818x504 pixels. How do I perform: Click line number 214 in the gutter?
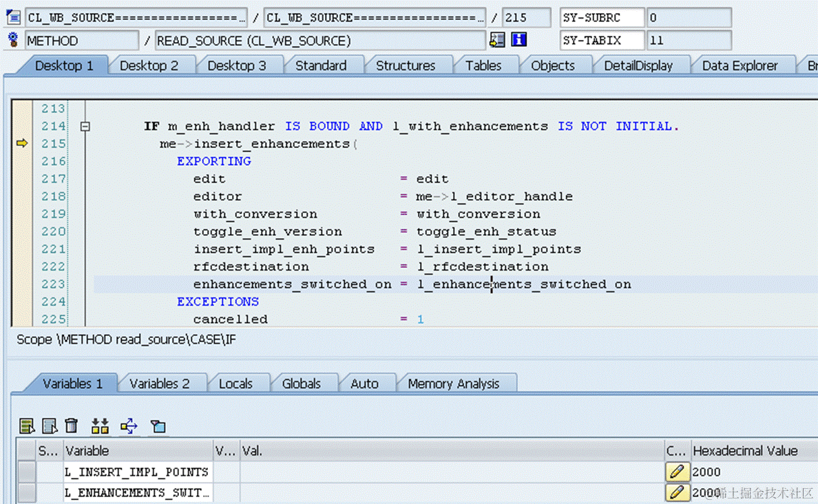(x=54, y=126)
